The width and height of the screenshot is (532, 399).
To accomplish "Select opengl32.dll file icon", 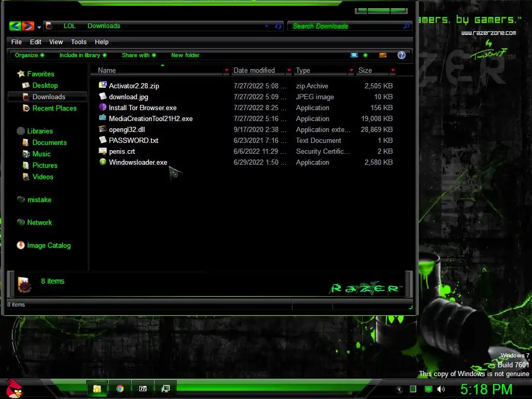I will [x=102, y=129].
